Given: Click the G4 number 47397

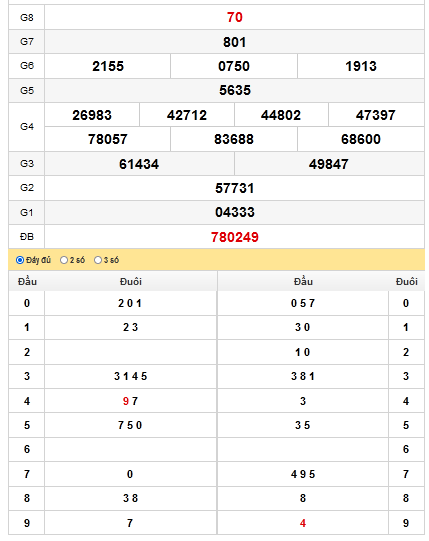Looking at the screenshot, I should coord(376,115).
